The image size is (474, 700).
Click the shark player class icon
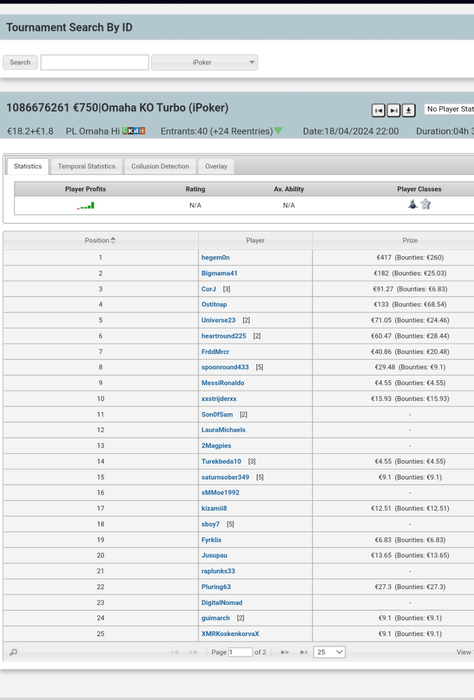413,204
